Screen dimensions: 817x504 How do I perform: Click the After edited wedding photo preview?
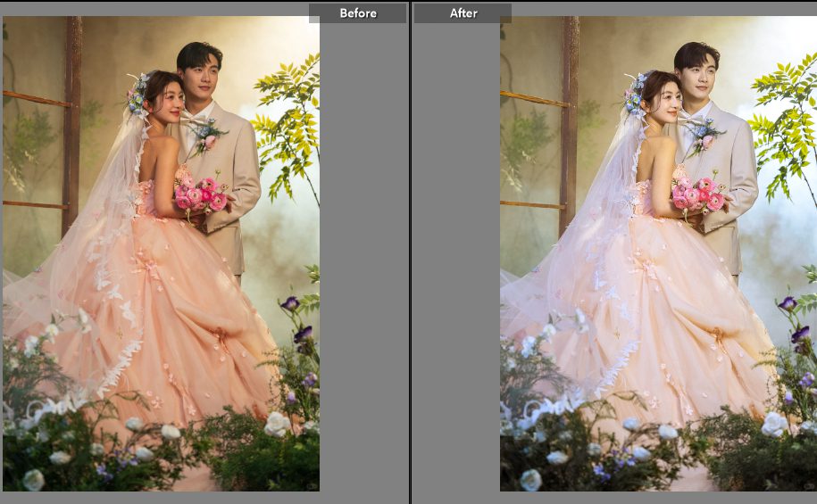[x=659, y=253]
